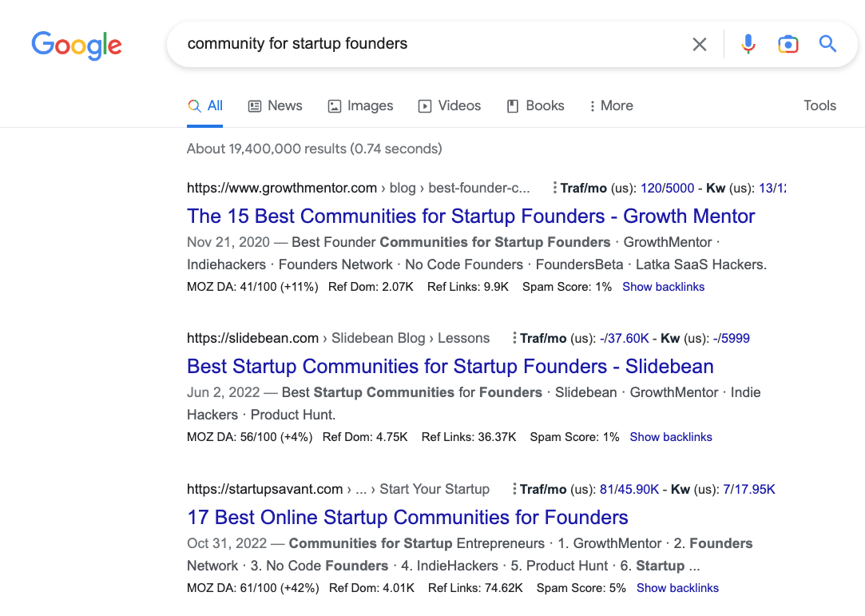
Task: Switch to the News tab
Action: click(x=275, y=105)
